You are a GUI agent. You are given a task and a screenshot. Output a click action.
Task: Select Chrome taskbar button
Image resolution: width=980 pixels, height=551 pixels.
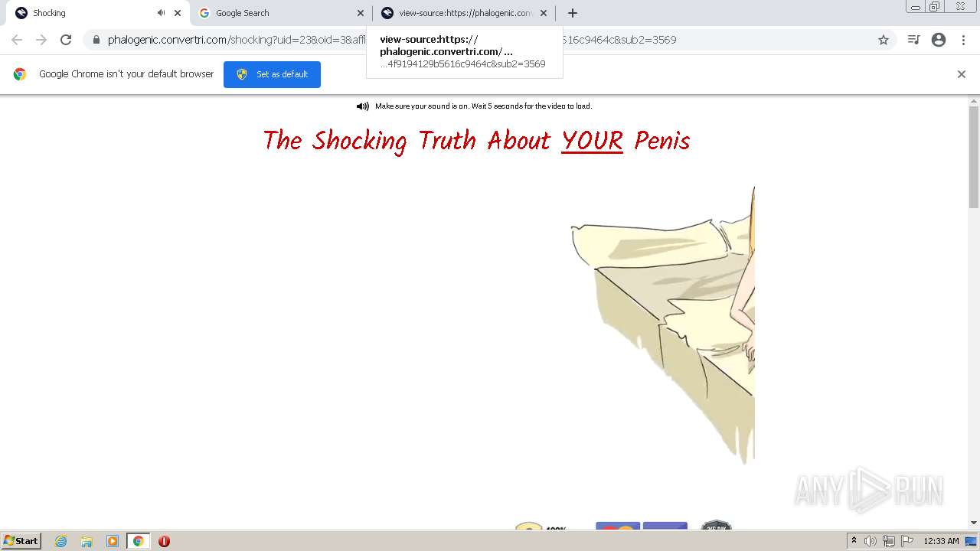[138, 541]
